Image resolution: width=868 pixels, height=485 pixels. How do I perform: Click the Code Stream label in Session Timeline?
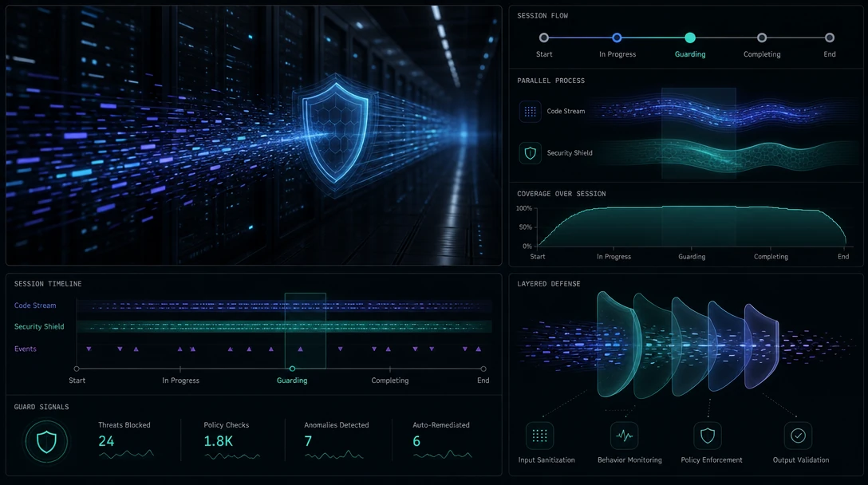tap(35, 305)
